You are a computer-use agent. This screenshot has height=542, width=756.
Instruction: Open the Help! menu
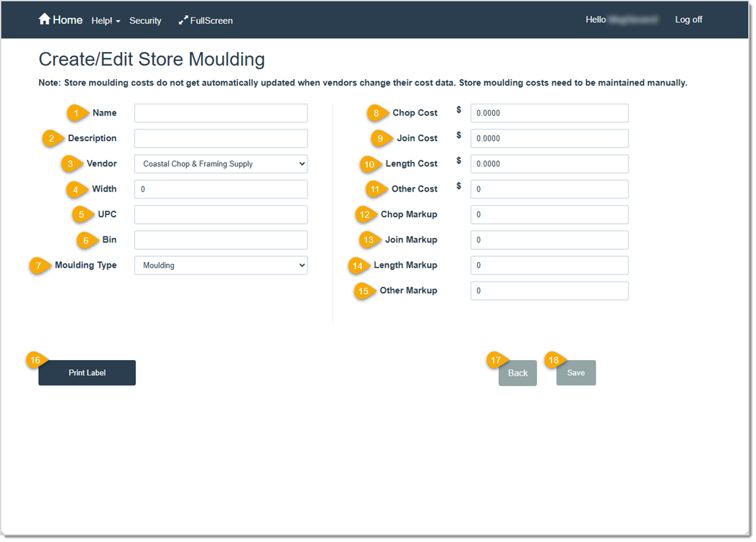point(103,20)
